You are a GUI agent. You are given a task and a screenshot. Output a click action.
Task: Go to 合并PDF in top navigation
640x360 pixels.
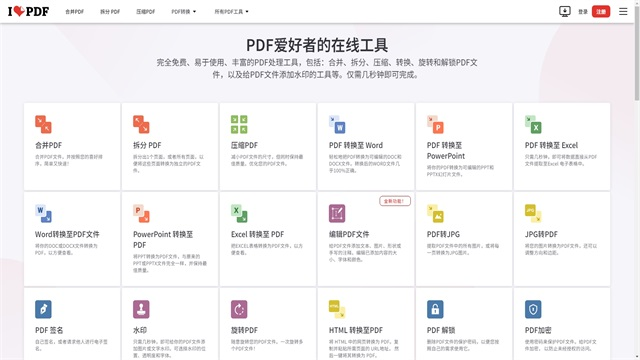[x=74, y=11]
